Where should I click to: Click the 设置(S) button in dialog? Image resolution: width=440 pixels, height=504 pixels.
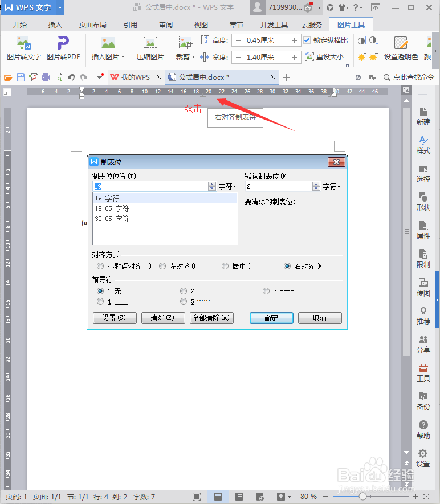(115, 318)
